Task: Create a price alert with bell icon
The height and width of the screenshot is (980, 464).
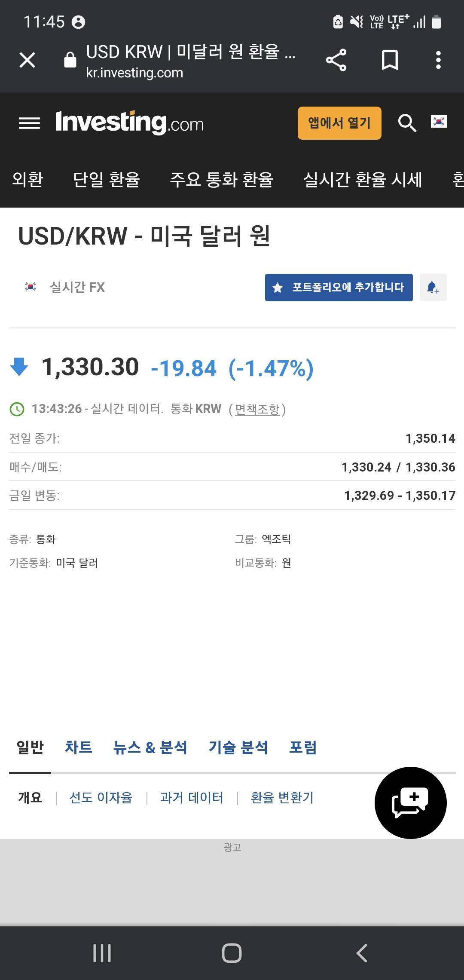Action: 433,287
